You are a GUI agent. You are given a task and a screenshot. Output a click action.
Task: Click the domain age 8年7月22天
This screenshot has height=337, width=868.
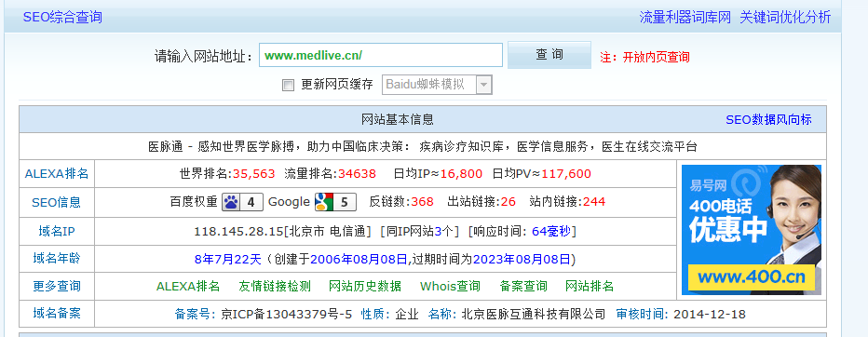[x=227, y=259]
